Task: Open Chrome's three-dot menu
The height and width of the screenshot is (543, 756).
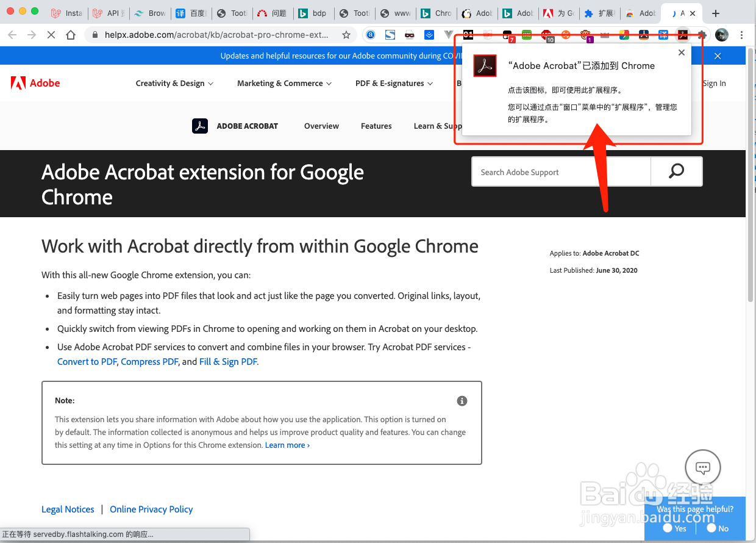Action: coord(742,35)
